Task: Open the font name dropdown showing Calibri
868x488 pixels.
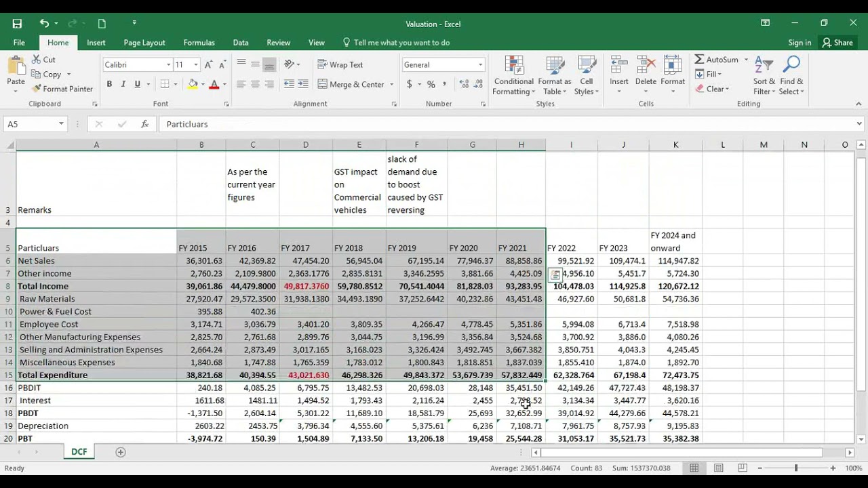Action: pyautogui.click(x=168, y=65)
